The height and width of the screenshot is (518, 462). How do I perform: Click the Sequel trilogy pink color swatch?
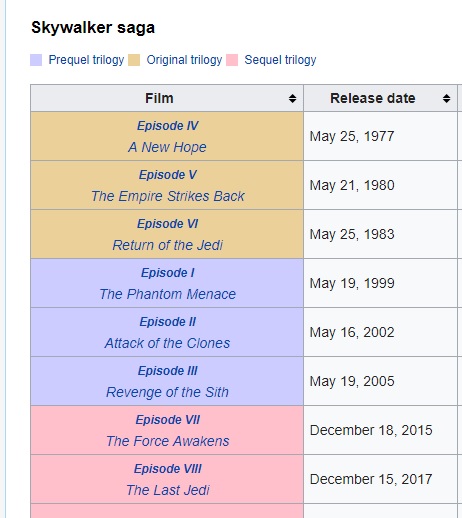[232, 60]
